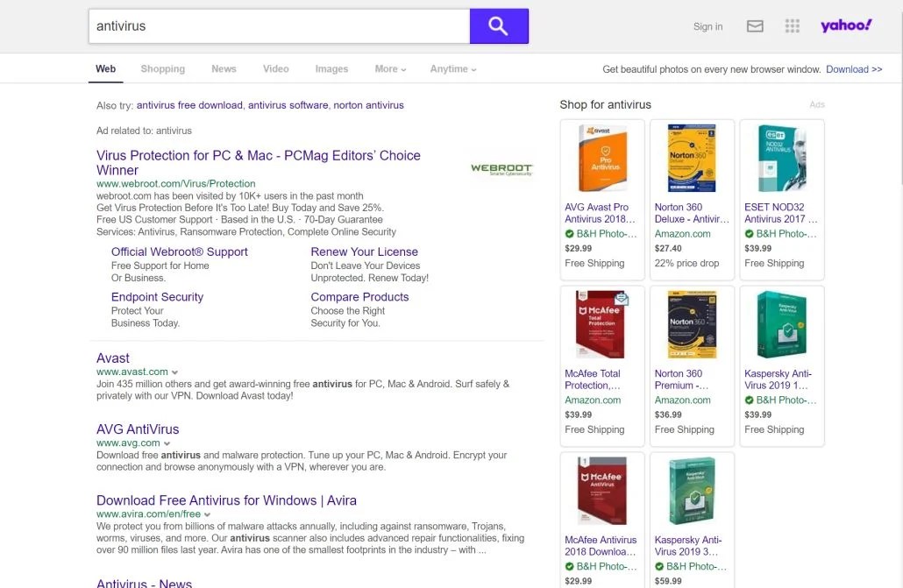Open the Mail envelope icon
903x588 pixels.
tap(755, 26)
